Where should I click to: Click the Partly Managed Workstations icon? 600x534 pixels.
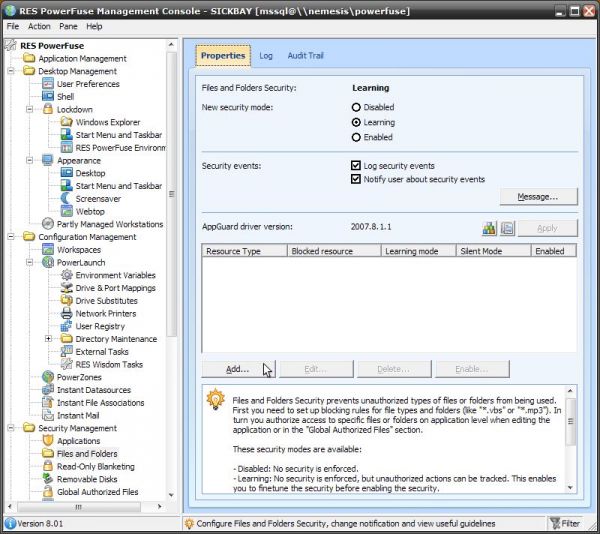[x=48, y=224]
